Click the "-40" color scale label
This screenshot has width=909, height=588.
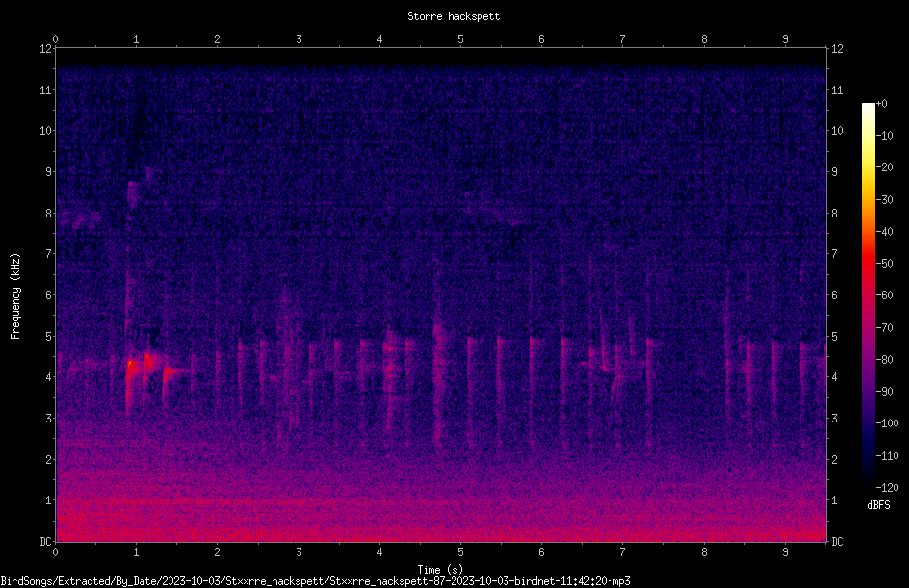click(885, 232)
